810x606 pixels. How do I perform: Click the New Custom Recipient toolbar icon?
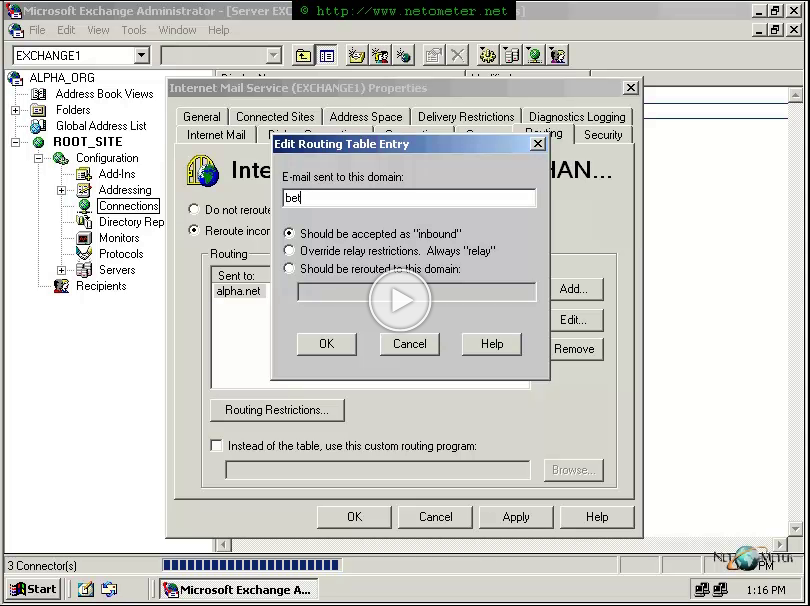click(x=404, y=55)
